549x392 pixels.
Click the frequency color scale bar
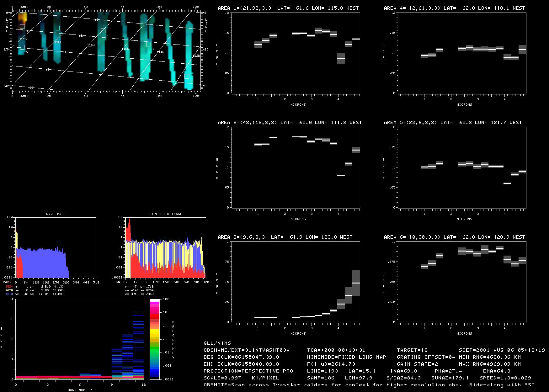tap(155, 339)
